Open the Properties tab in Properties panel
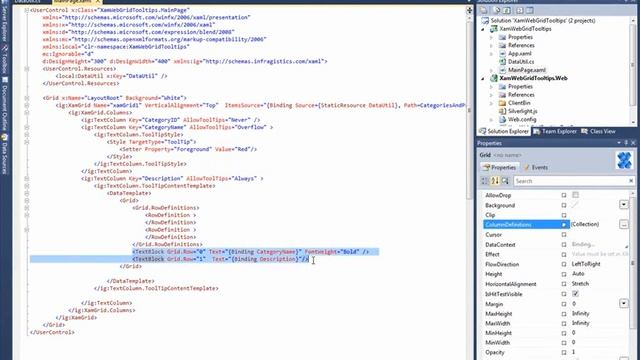Viewport: 640px width, 360px height. (499, 167)
